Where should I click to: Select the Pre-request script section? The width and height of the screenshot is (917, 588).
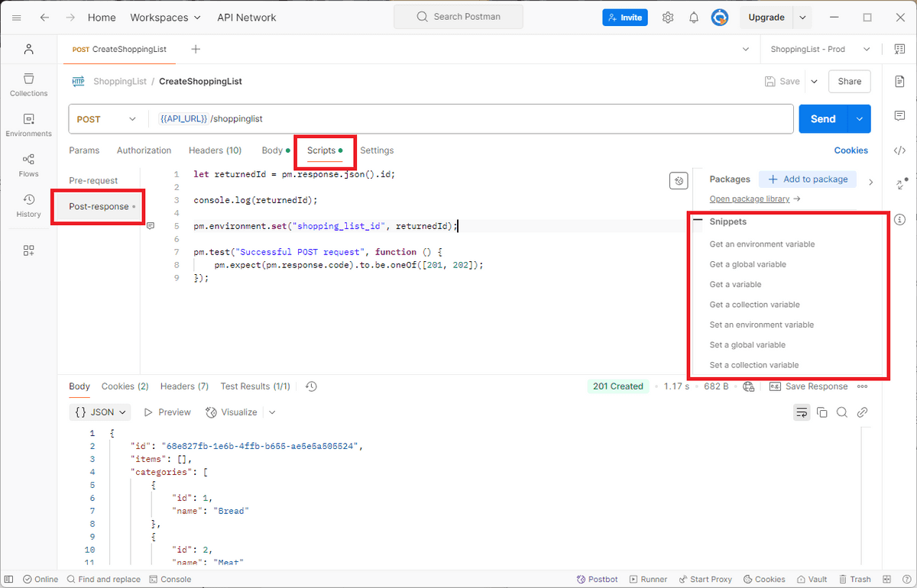[x=93, y=180]
